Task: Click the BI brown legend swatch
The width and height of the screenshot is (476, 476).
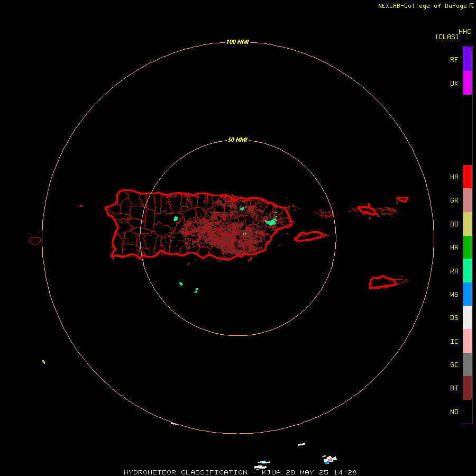Action: coord(467,388)
